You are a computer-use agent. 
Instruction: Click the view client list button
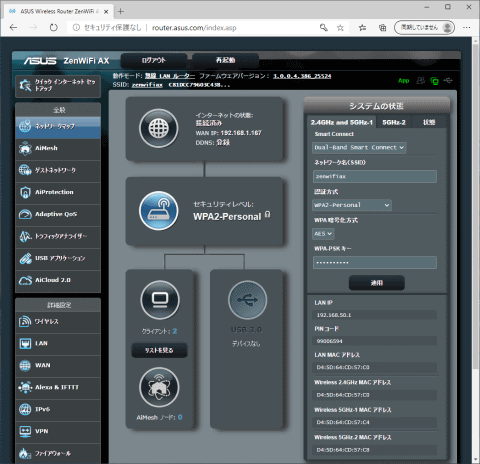(159, 350)
